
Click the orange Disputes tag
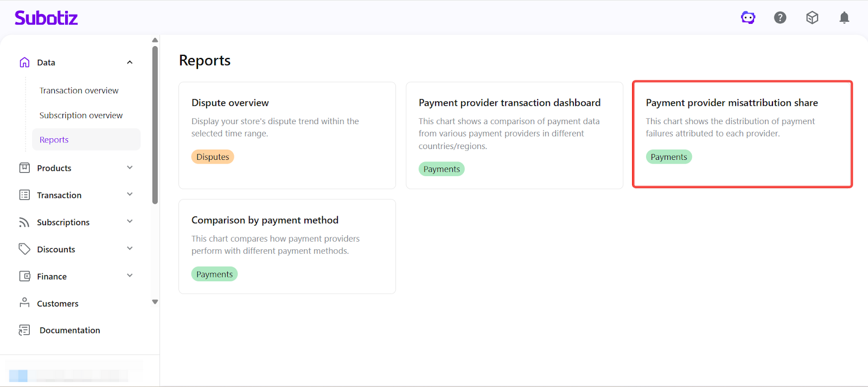point(213,157)
